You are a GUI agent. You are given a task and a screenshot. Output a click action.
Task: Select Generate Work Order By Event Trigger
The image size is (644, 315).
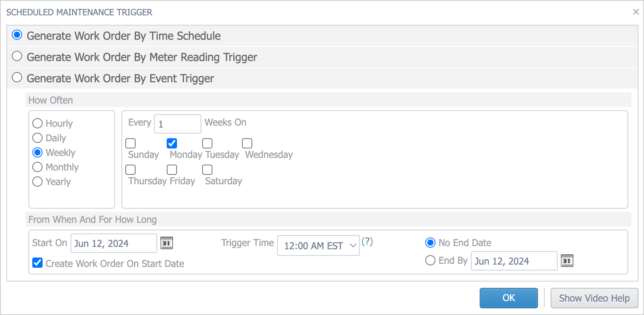point(17,78)
